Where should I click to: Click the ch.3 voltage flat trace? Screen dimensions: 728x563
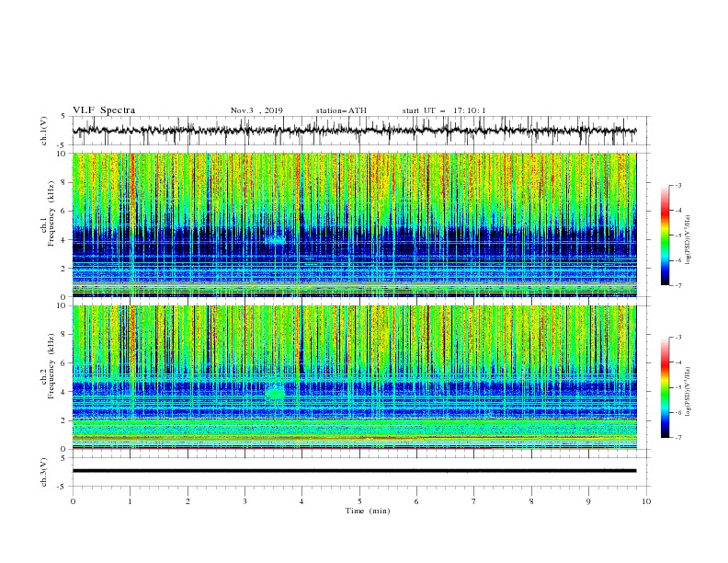pyautogui.click(x=354, y=471)
